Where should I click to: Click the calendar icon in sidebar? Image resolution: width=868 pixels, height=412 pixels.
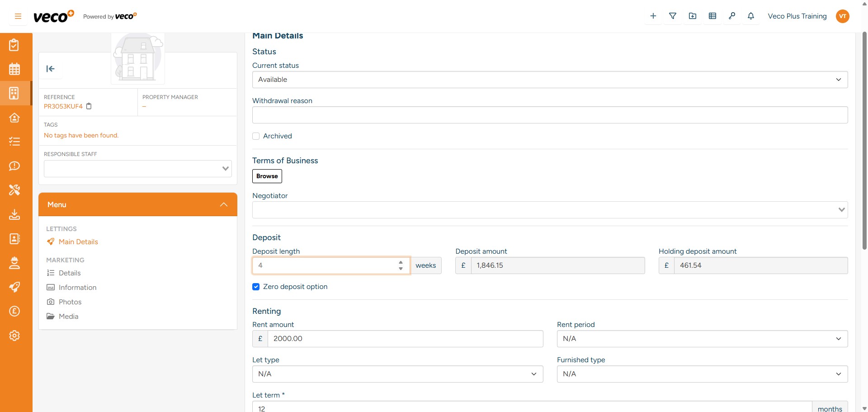(x=14, y=69)
